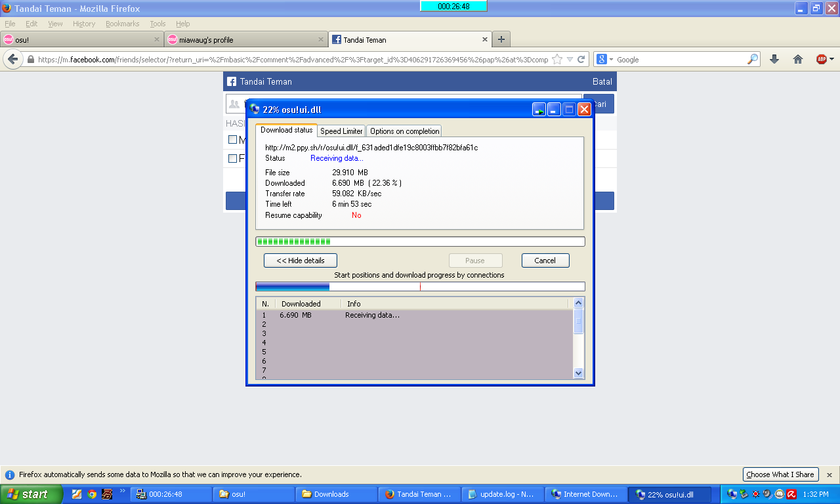Click the orange face icon in the system tray
The width and height of the screenshot is (840, 504).
tap(780, 494)
